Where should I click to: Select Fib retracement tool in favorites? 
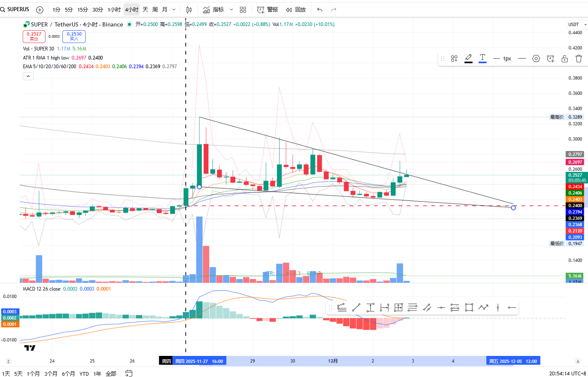tap(455, 307)
